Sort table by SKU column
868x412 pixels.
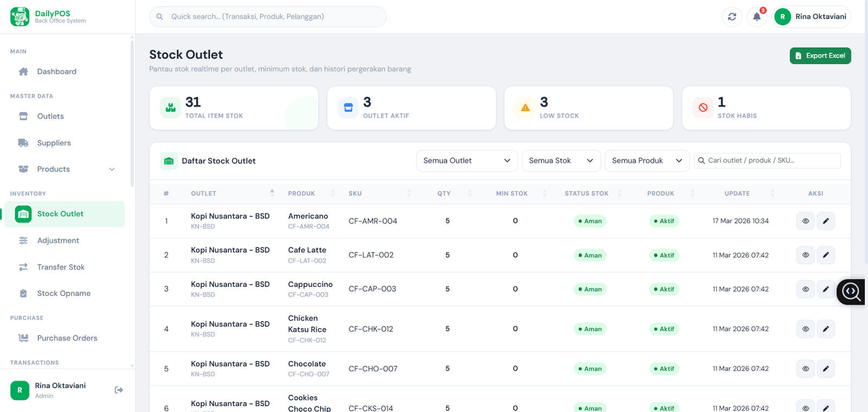380,194
